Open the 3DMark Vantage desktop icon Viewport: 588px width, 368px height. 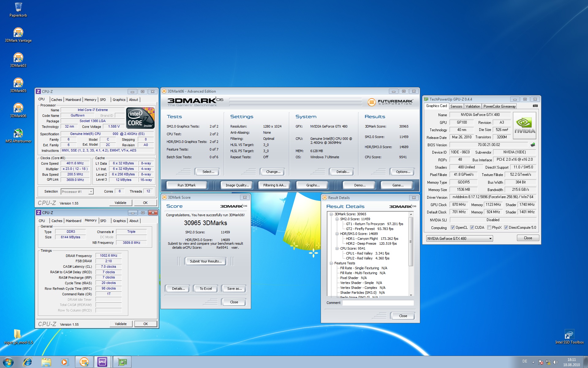[18, 35]
